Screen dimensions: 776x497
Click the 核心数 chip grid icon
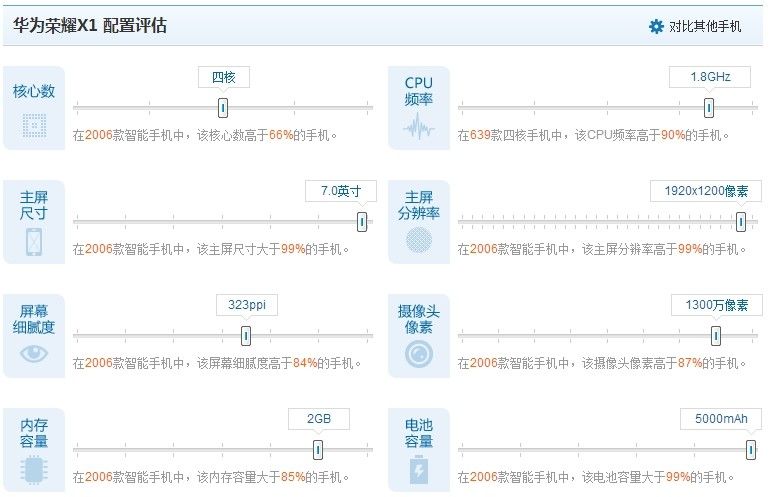tap(34, 125)
